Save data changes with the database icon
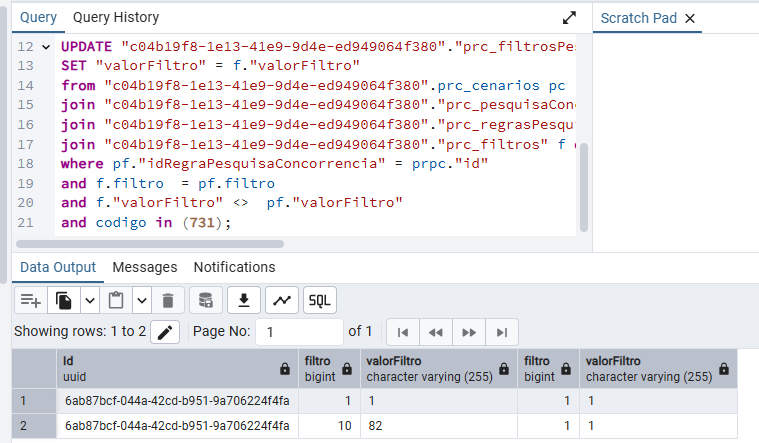This screenshot has width=759, height=443. click(x=206, y=300)
